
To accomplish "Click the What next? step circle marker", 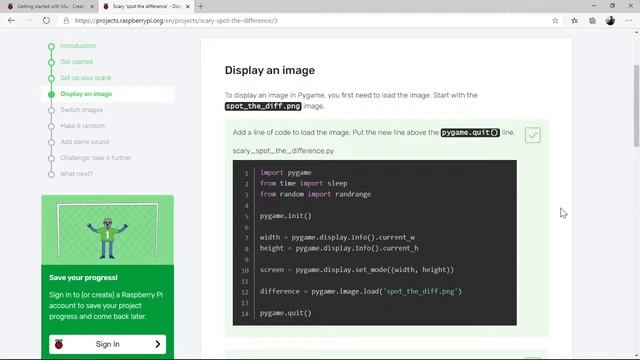I will click(51, 174).
